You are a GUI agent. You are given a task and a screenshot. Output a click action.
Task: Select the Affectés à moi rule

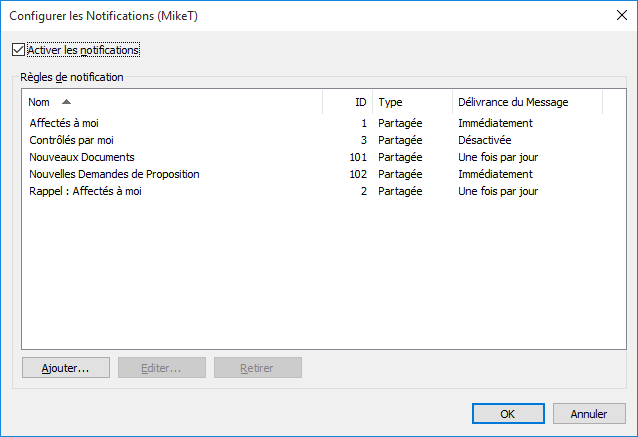pyautogui.click(x=64, y=123)
